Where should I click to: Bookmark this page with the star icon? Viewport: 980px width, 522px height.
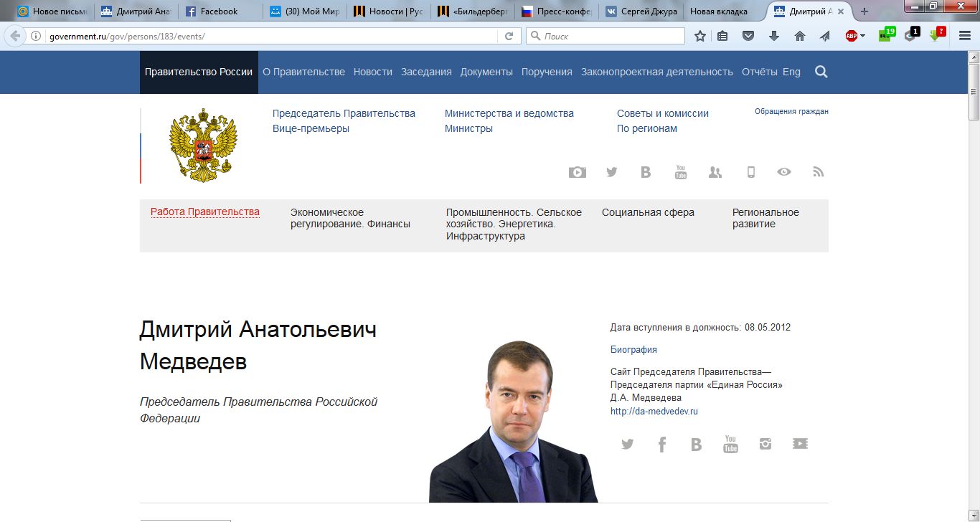click(699, 36)
